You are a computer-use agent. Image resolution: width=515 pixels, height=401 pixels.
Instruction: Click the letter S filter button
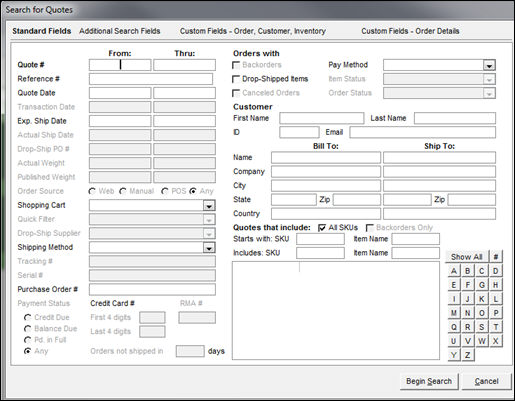(482, 327)
